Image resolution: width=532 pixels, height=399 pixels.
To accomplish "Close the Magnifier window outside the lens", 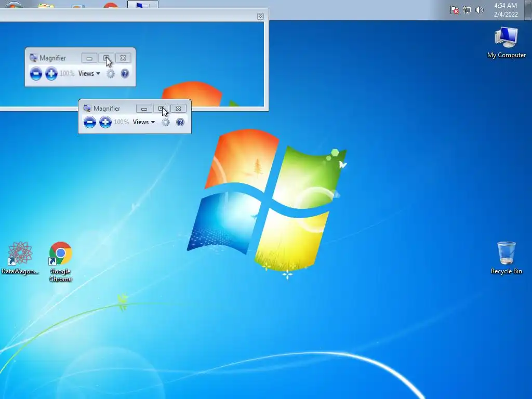I will (179, 109).
